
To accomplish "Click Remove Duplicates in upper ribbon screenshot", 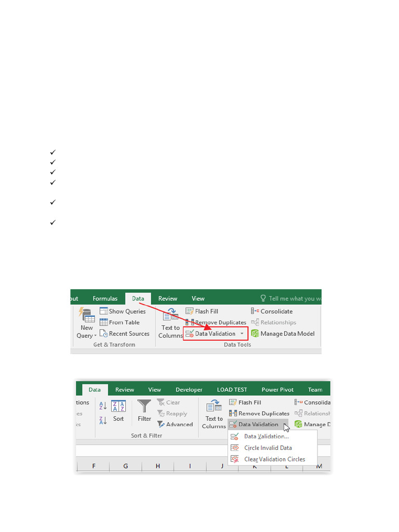I will 216,322.
